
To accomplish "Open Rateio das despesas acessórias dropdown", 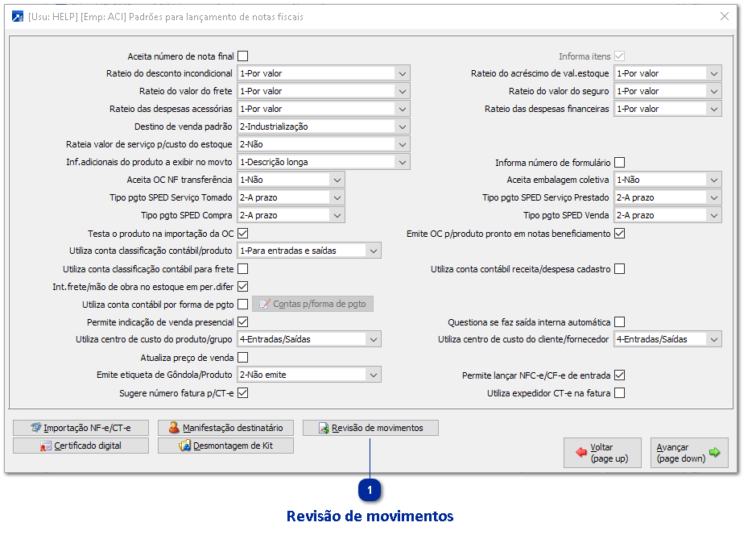I will click(324, 109).
